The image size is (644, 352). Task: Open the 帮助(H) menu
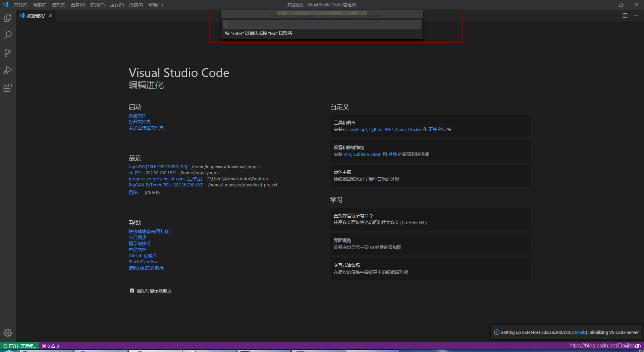[x=155, y=5]
